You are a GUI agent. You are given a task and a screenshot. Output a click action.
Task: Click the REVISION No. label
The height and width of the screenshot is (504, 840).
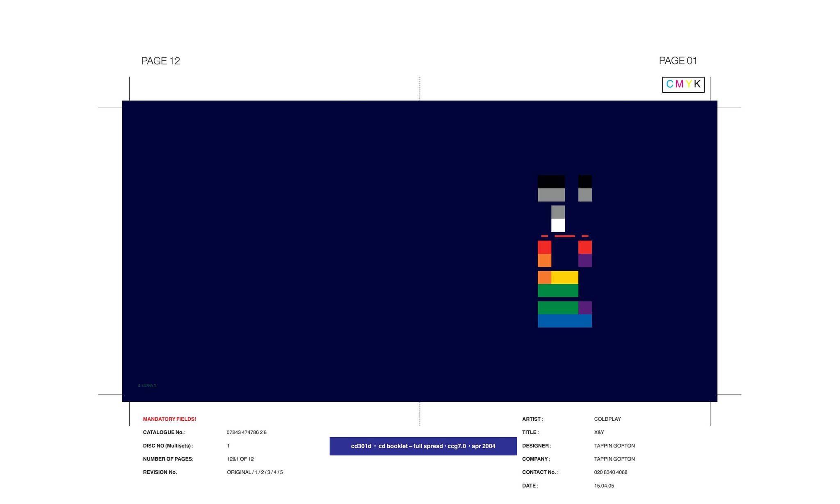point(160,472)
